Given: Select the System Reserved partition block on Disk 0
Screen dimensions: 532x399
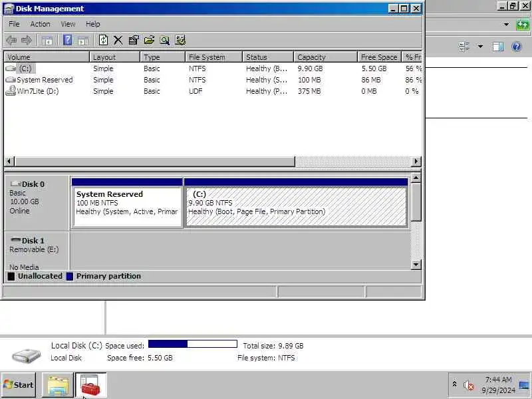Looking at the screenshot, I should coord(127,203).
